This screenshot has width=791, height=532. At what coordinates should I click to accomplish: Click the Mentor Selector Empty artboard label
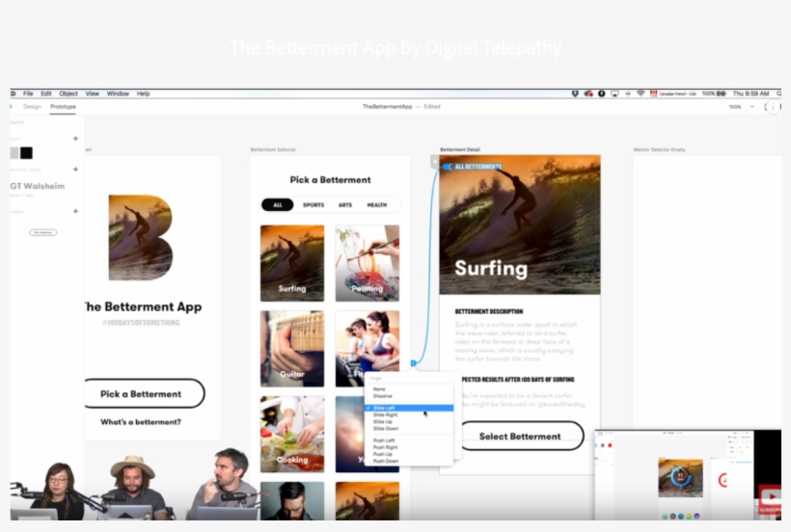coord(660,149)
